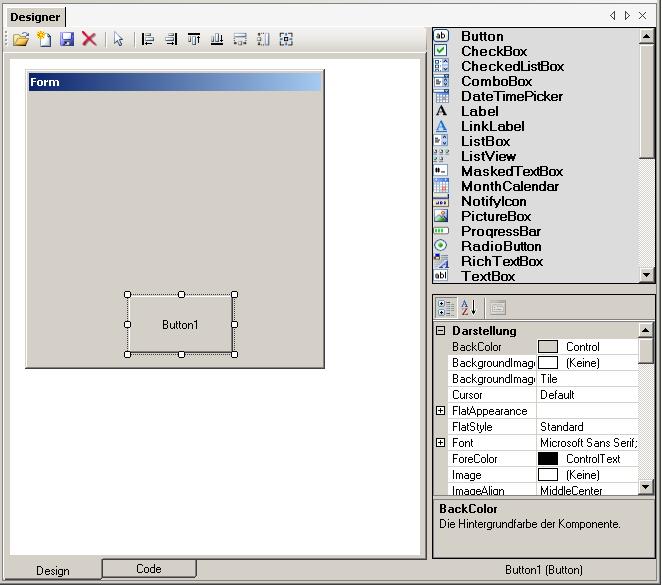
Task: Select CheckBox in the toolbox list
Action: 493,51
